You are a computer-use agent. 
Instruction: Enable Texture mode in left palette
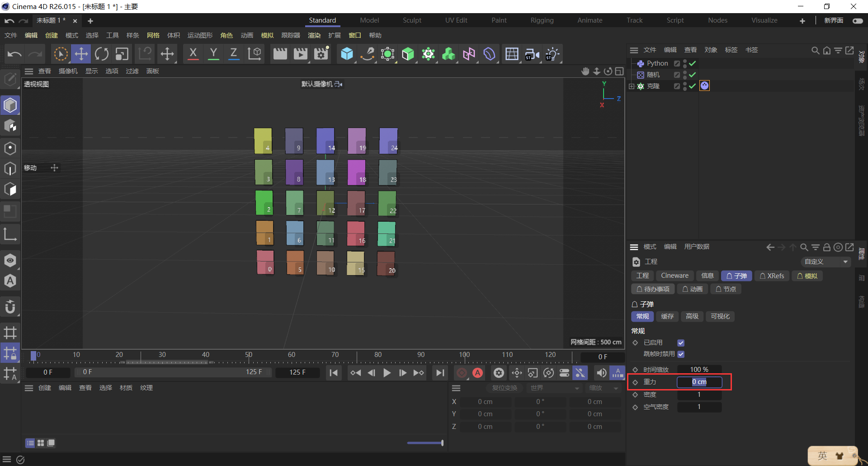[x=10, y=126]
